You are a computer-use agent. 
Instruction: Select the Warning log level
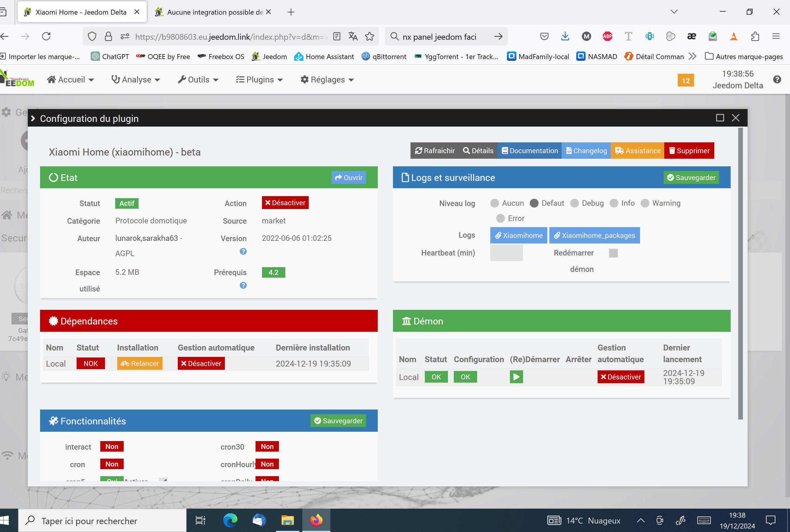point(645,203)
